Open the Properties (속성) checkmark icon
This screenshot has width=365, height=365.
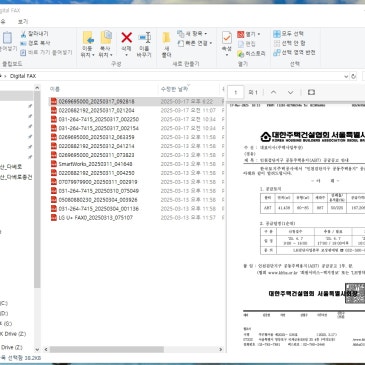point(227,38)
